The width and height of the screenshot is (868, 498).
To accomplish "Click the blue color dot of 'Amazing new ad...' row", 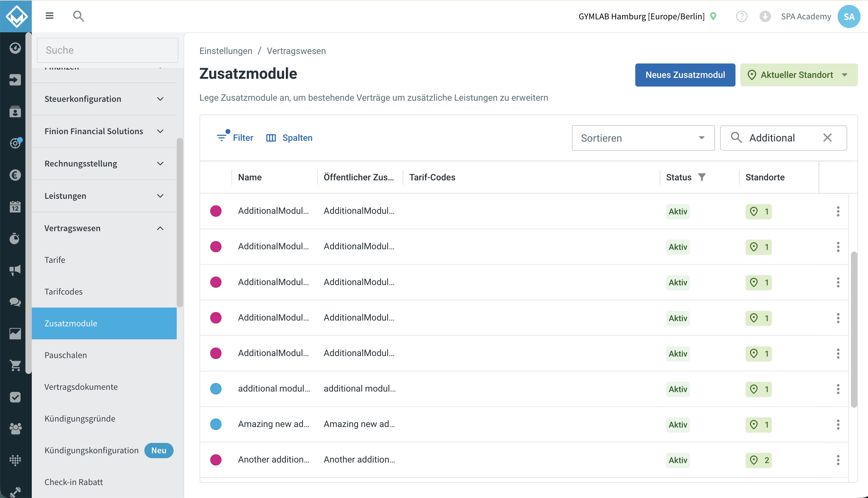I will click(x=216, y=424).
